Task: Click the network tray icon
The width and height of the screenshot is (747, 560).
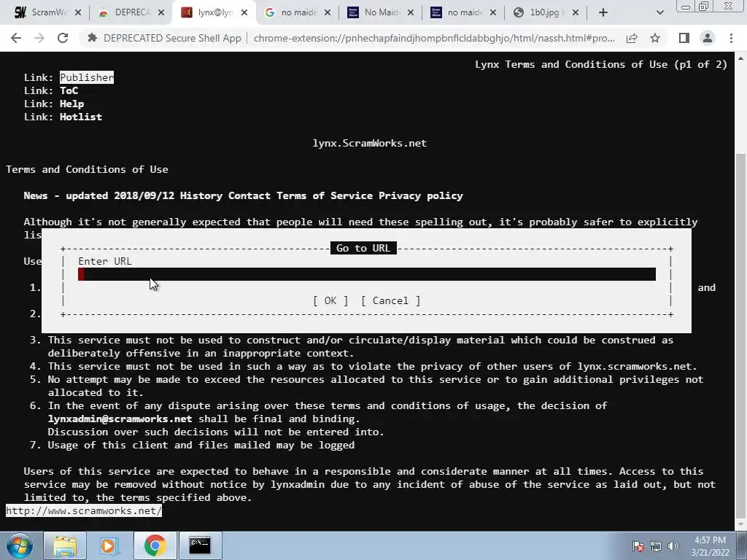Action: click(x=656, y=546)
